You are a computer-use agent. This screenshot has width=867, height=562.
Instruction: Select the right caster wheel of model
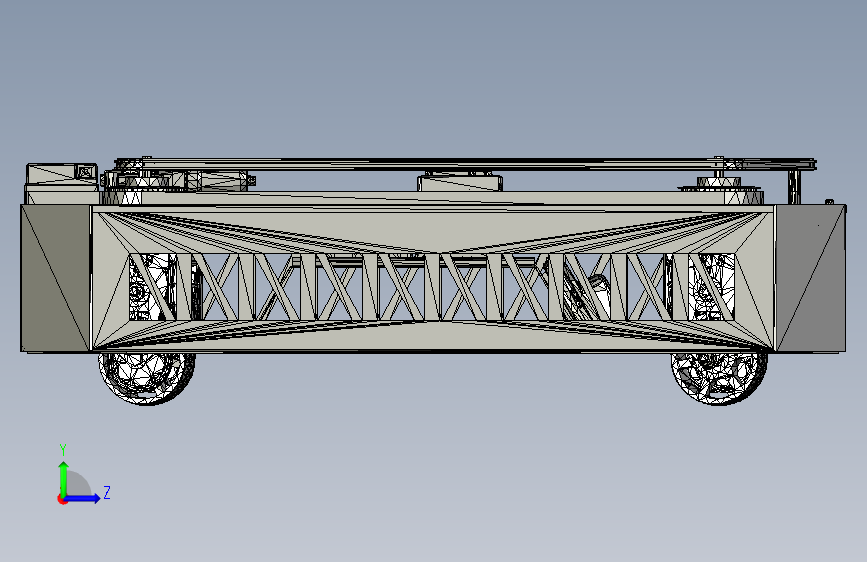[719, 377]
